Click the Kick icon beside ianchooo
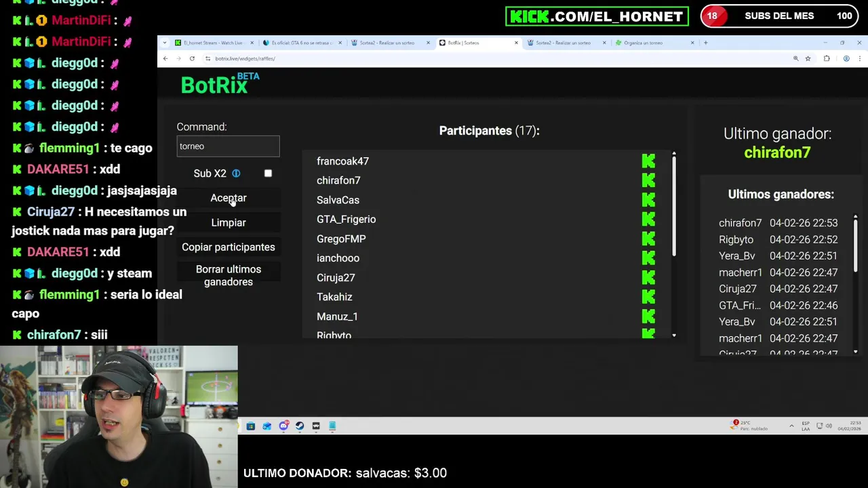 pyautogui.click(x=648, y=258)
